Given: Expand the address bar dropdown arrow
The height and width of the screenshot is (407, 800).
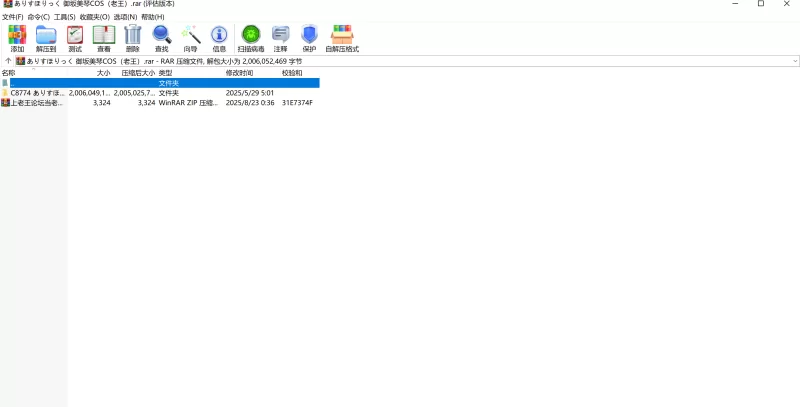Looking at the screenshot, I should click(x=795, y=61).
